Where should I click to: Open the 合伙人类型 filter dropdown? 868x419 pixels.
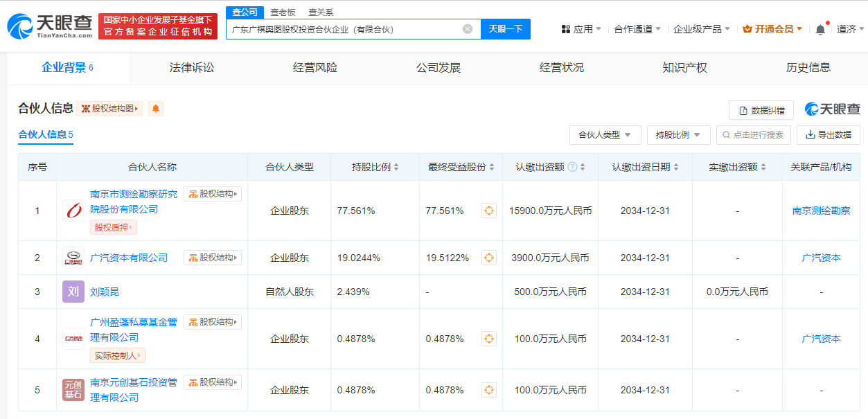coord(605,134)
